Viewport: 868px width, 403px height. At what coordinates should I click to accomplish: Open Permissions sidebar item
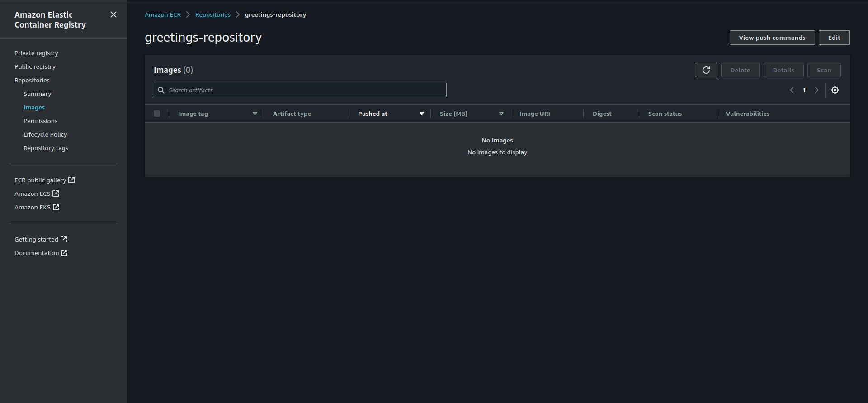(x=40, y=121)
